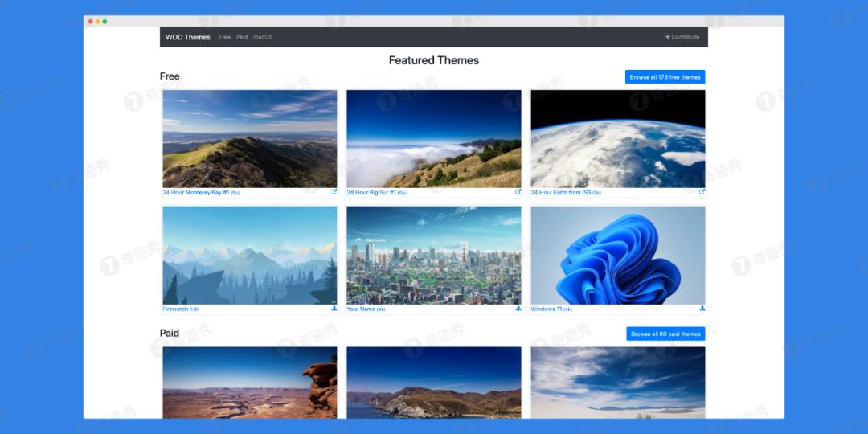This screenshot has height=434, width=868.
Task: Open the Free nav item
Action: pos(224,37)
